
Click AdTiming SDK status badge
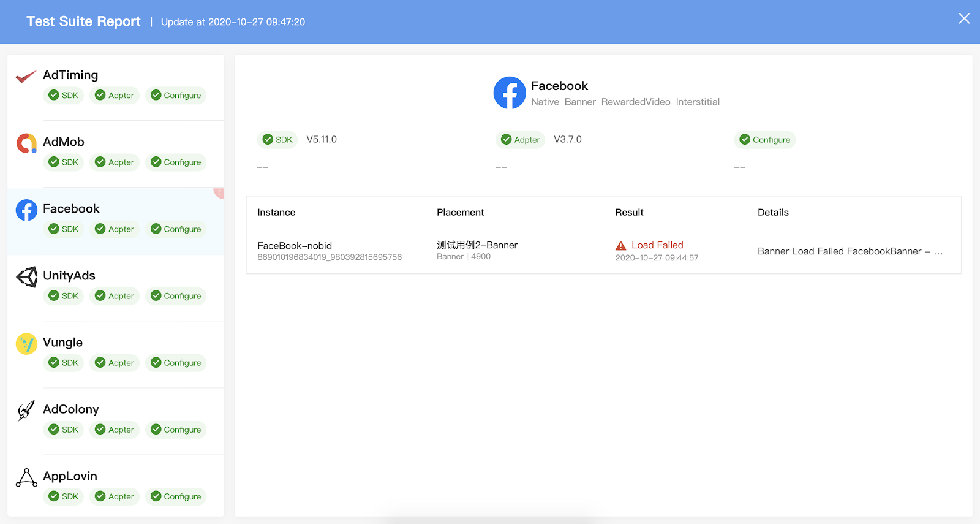[x=64, y=95]
